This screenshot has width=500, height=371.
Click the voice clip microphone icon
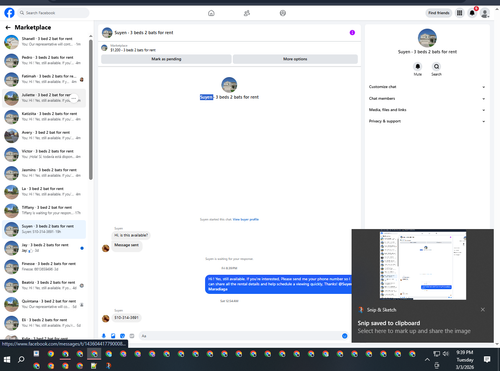104,336
